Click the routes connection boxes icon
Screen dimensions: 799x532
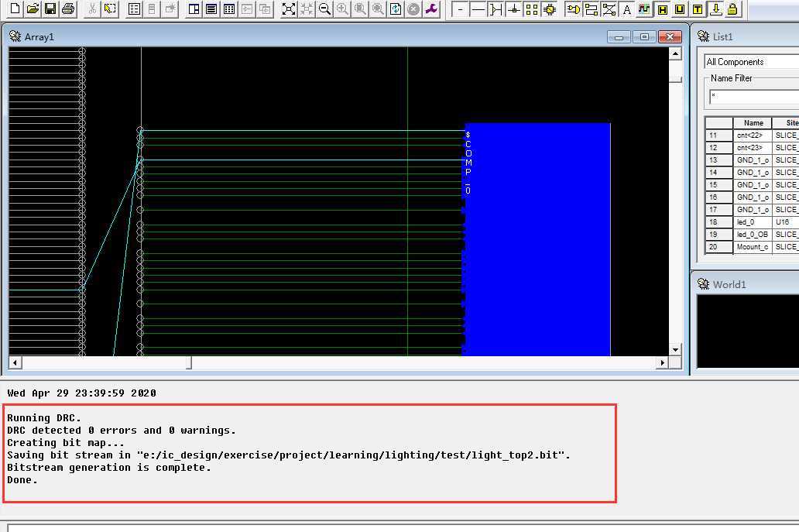pos(591,9)
